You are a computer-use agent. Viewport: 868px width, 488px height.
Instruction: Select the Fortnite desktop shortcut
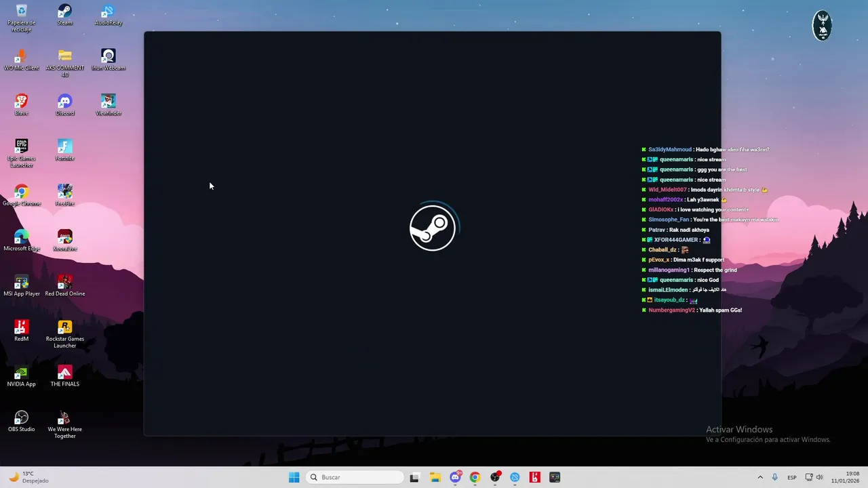click(64, 150)
